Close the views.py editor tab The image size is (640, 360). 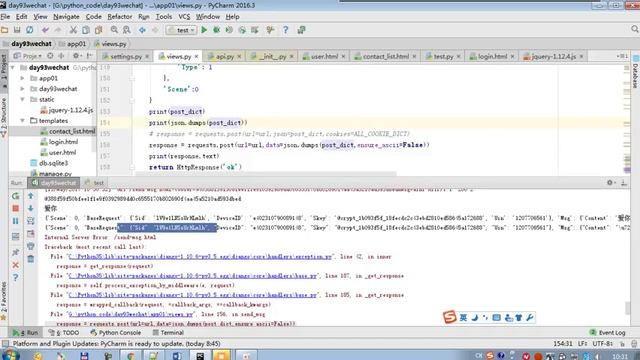(x=196, y=56)
